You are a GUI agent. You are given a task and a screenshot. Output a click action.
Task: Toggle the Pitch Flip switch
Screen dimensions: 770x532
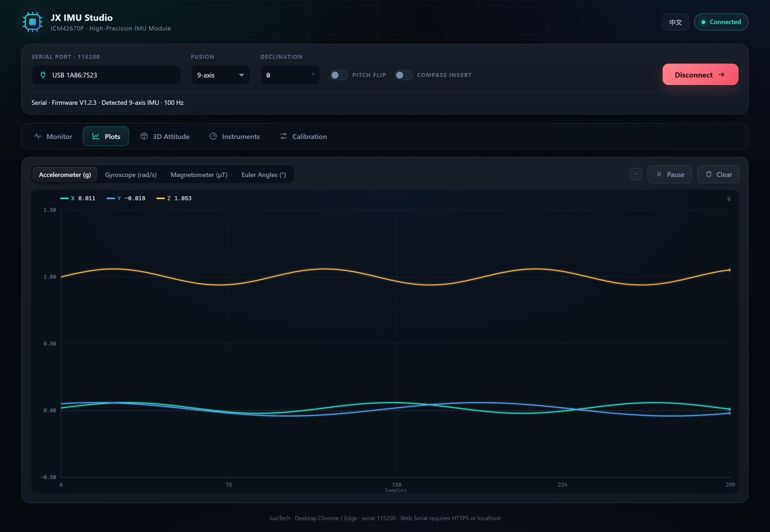338,75
